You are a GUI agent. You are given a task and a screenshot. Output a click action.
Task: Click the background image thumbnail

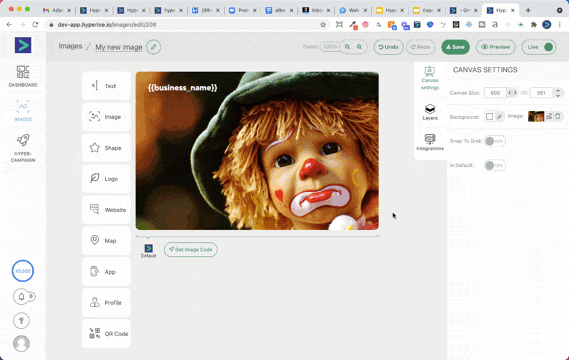click(x=536, y=116)
